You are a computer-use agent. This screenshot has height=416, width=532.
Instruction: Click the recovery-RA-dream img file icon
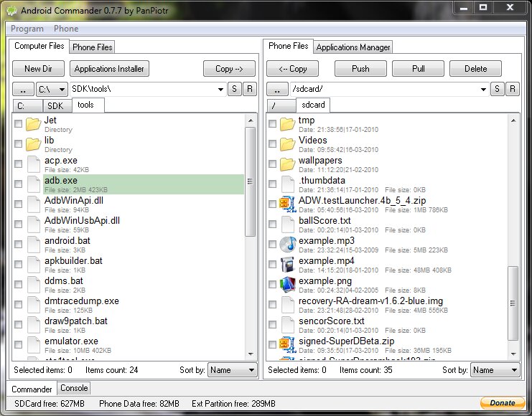click(x=288, y=304)
